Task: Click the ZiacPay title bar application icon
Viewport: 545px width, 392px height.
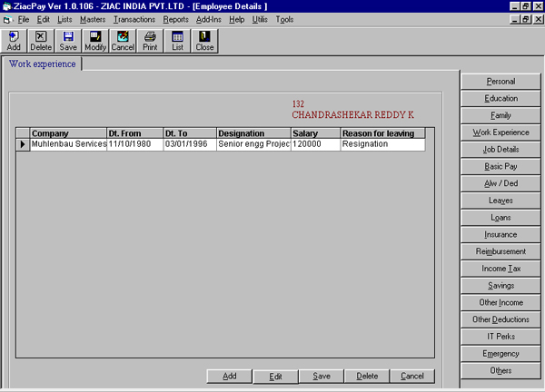Action: coord(6,6)
